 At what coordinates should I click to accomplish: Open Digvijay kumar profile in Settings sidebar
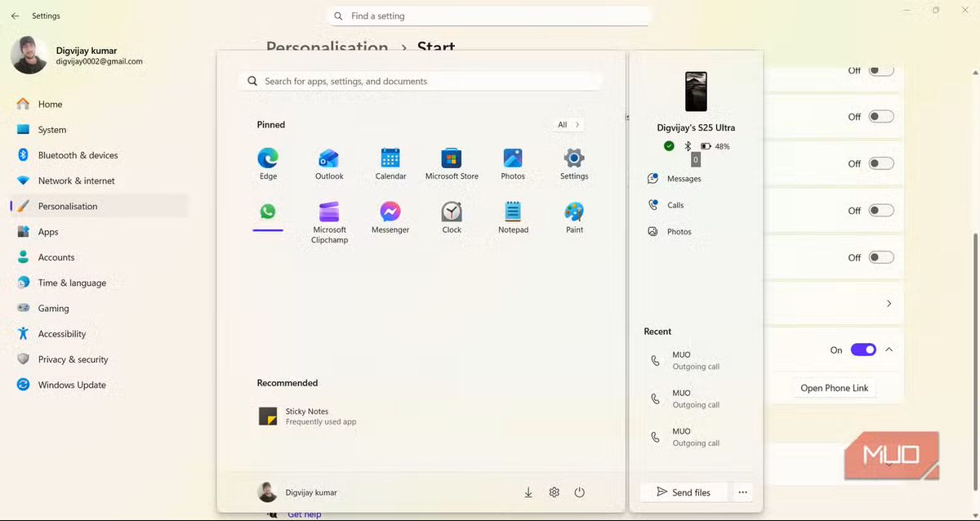pos(78,56)
